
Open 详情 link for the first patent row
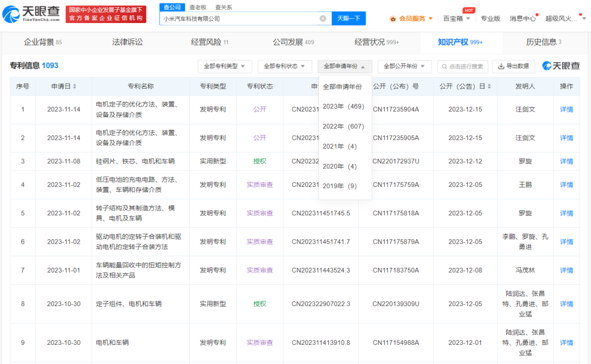point(566,109)
